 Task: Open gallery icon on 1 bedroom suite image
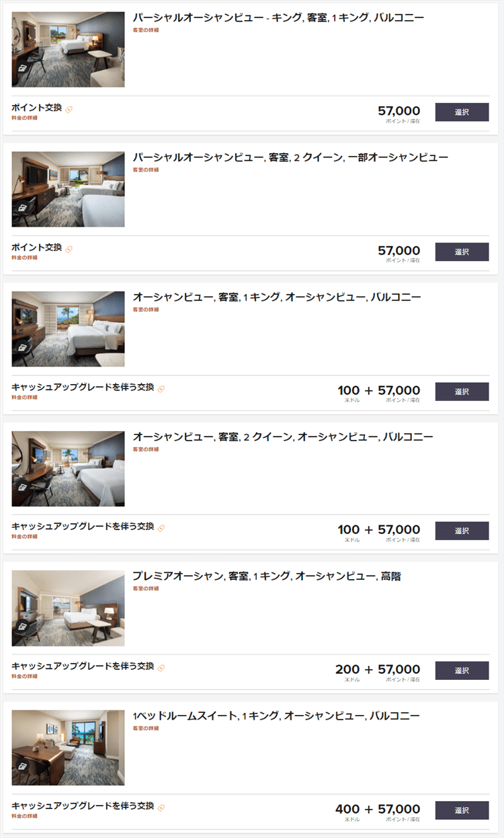pyautogui.click(x=22, y=767)
